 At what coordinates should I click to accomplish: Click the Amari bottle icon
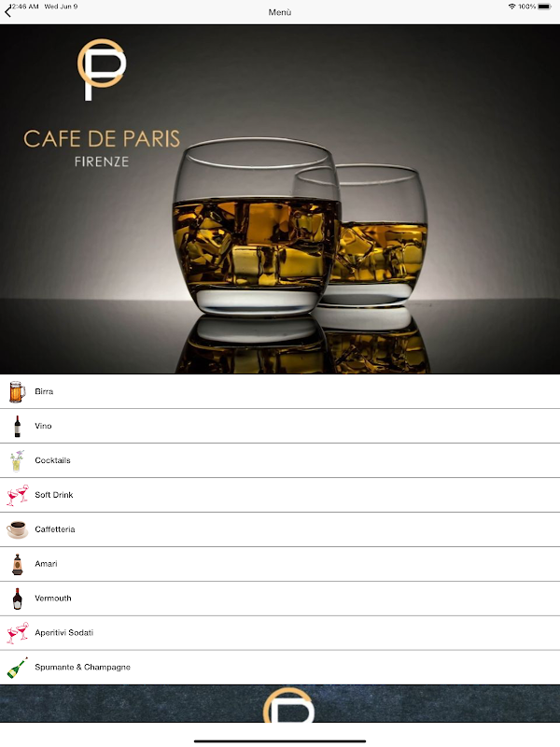click(18, 564)
